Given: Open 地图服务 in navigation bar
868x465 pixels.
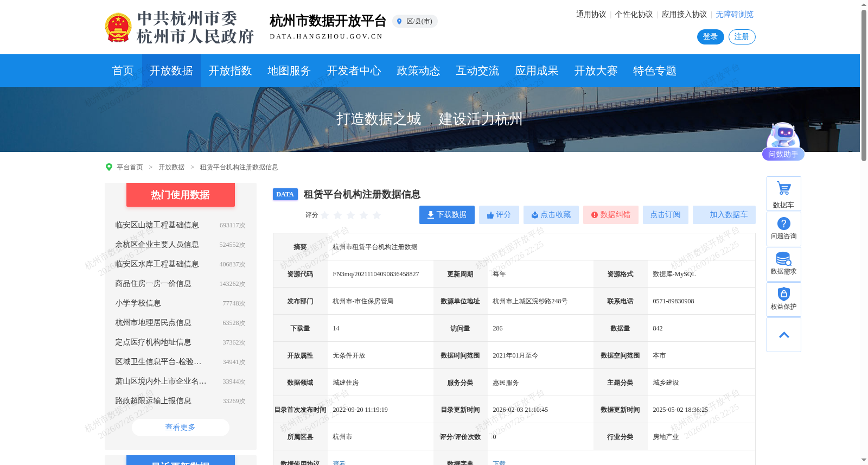Looking at the screenshot, I should click(289, 71).
